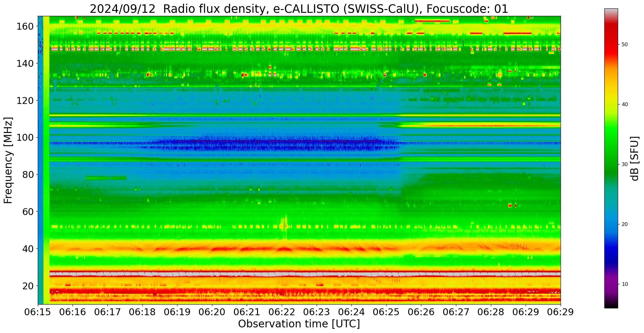Click the colorbar 50 tick label
The image size is (644, 333).
tap(625, 45)
